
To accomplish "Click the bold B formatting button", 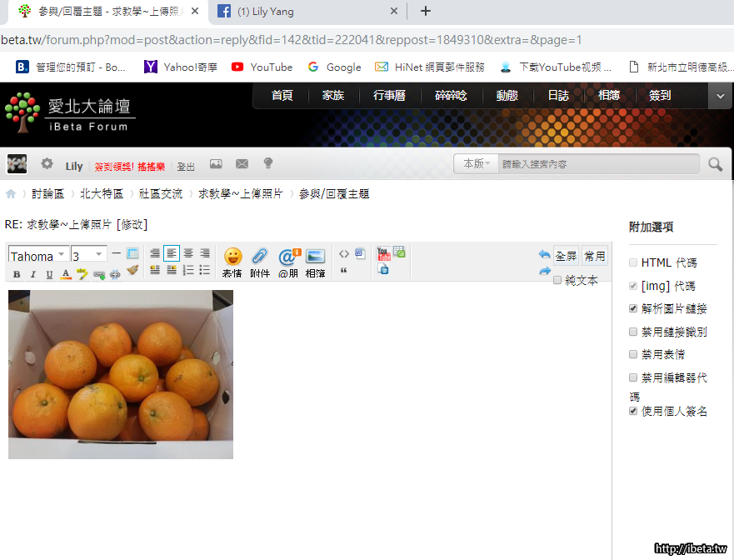I will point(17,274).
